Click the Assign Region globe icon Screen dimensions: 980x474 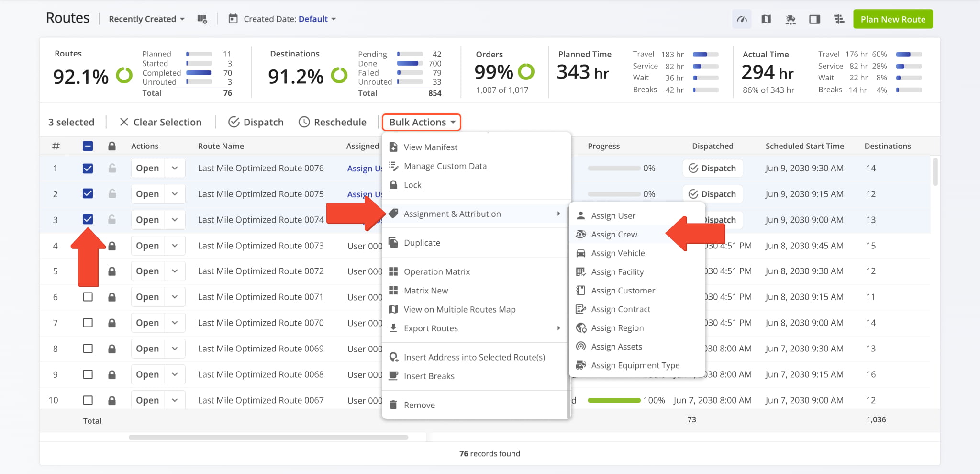pos(581,327)
